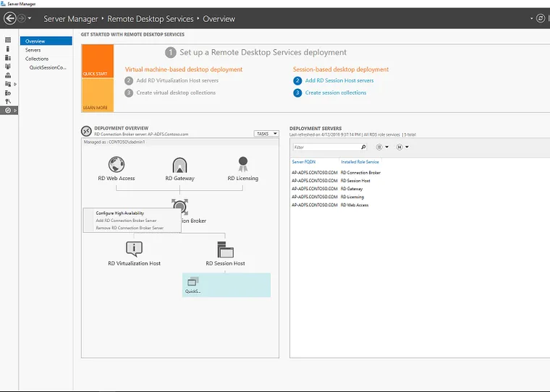This screenshot has width=550, height=392.
Task: Open the TASKS dropdown in Deployment Overview
Action: 266,134
